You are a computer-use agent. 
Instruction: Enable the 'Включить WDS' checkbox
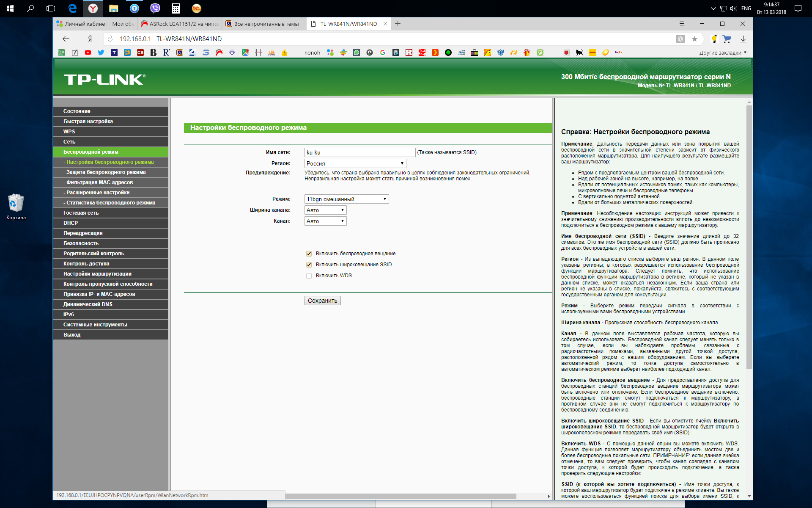[x=309, y=276]
